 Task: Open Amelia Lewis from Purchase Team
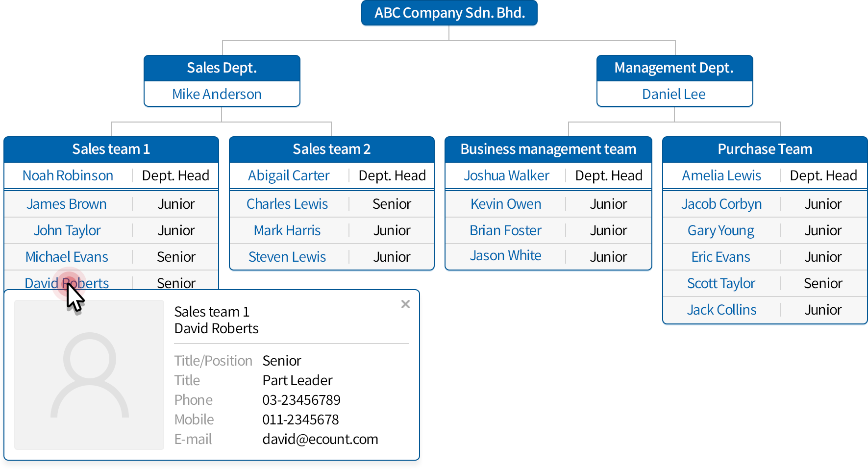[x=721, y=175]
